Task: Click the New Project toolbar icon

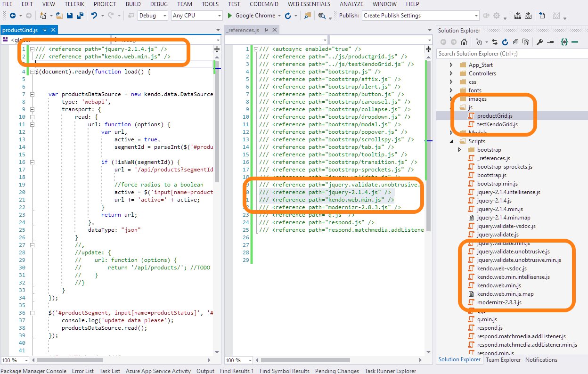Action: point(43,16)
